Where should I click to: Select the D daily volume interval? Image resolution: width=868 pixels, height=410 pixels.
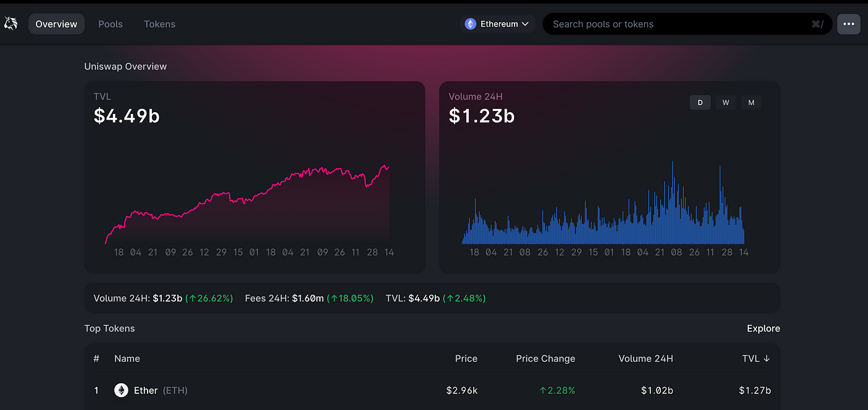point(701,103)
